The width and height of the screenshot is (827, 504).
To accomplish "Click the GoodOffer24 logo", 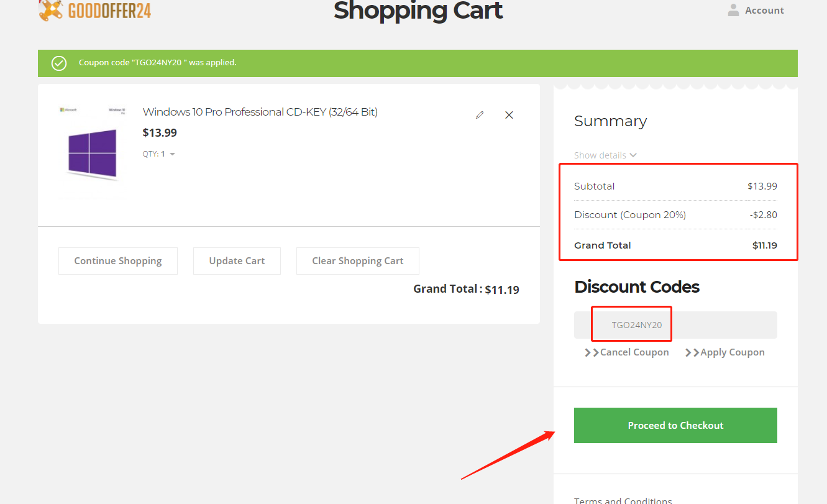I will (94, 11).
